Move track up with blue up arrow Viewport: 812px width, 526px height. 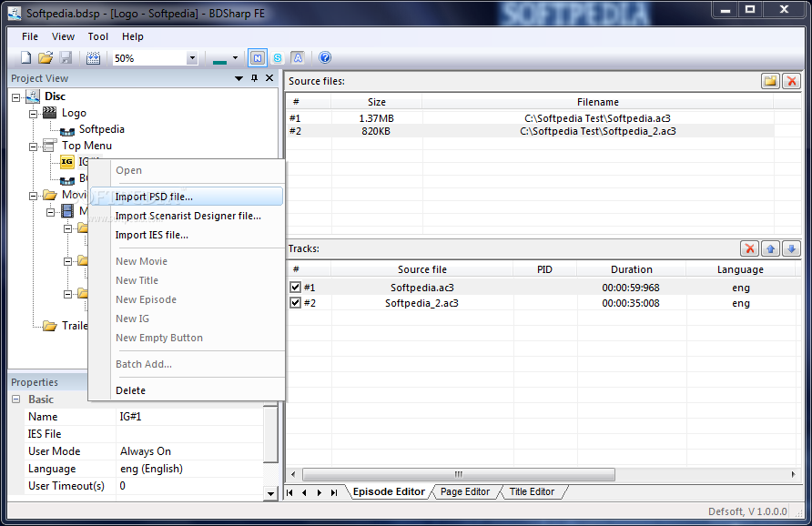point(770,248)
